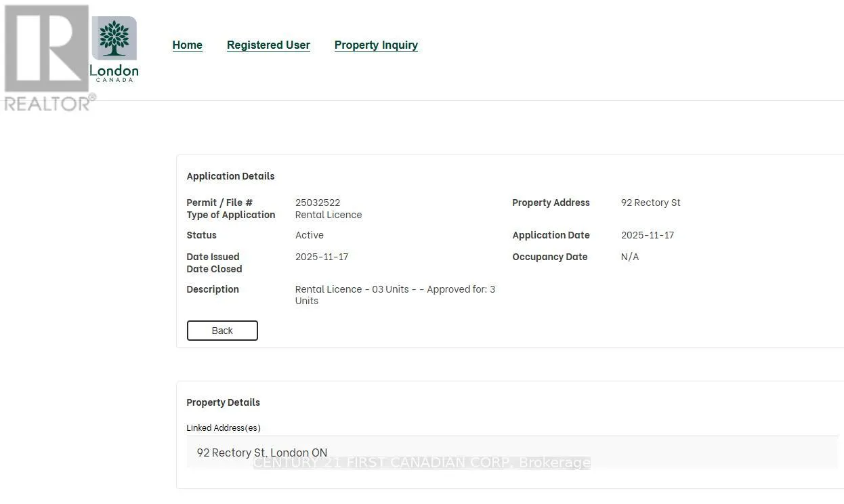Click the Active status value
The width and height of the screenshot is (844, 504).
[309, 235]
